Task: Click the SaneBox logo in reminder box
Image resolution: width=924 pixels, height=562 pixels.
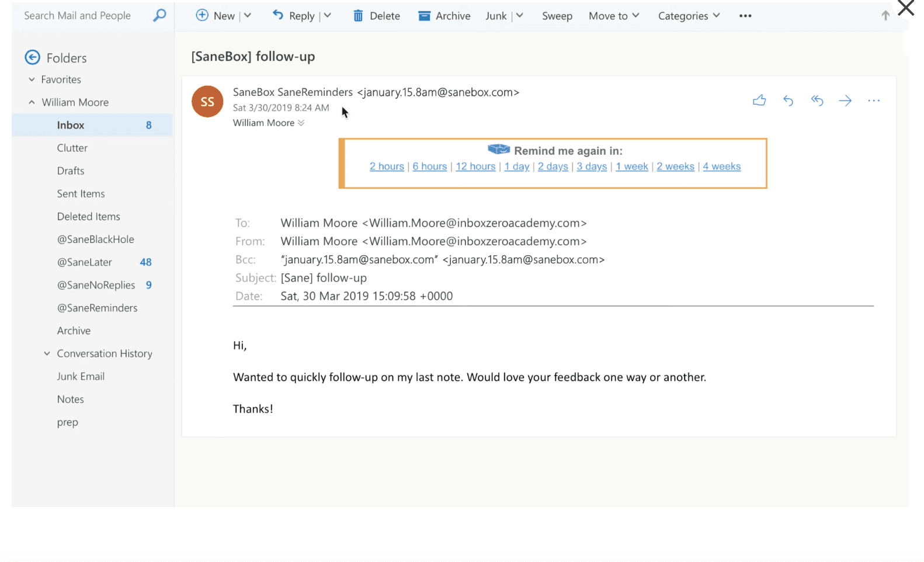Action: point(499,150)
